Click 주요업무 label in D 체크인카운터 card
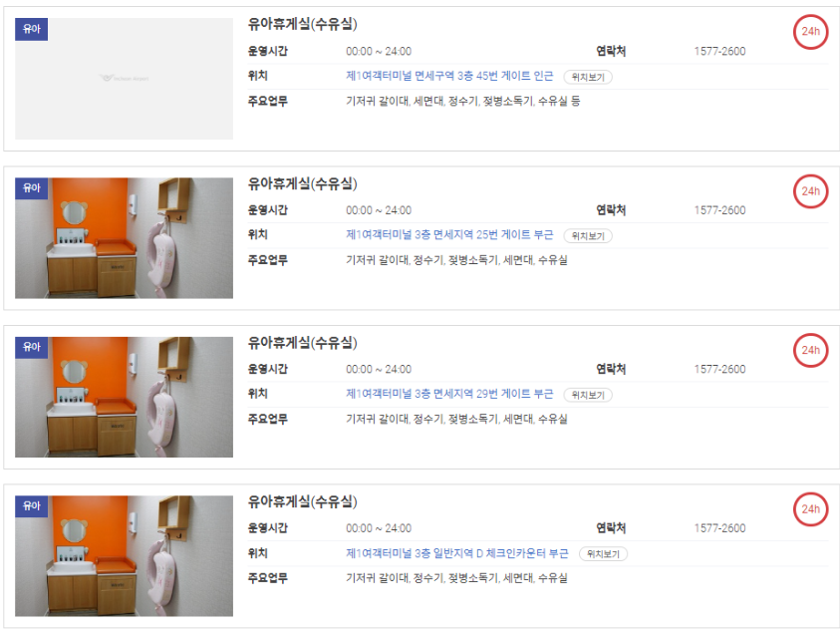Screen dimensions: 840x631 267,578
